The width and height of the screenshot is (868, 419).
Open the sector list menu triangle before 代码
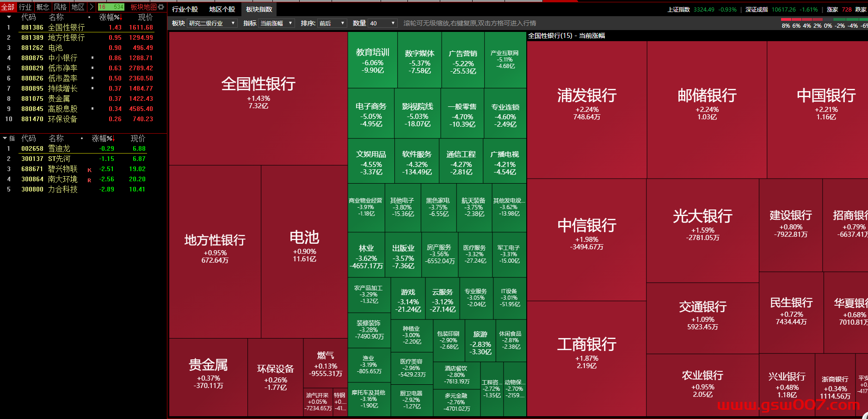click(x=8, y=17)
